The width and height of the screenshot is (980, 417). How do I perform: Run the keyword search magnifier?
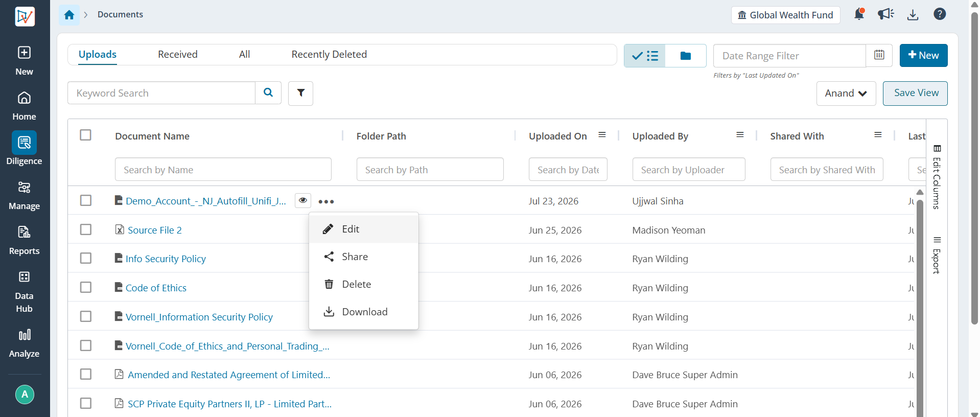tap(268, 92)
